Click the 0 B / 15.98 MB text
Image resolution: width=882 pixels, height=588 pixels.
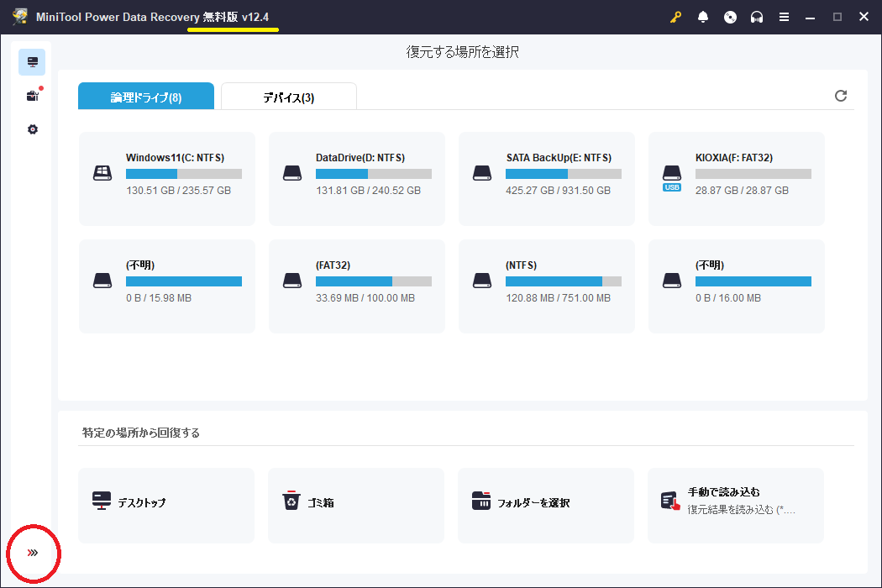[159, 297]
